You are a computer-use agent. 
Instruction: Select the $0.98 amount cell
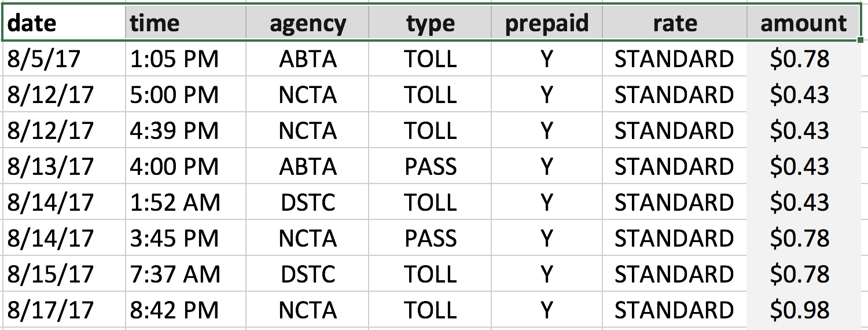(x=803, y=310)
